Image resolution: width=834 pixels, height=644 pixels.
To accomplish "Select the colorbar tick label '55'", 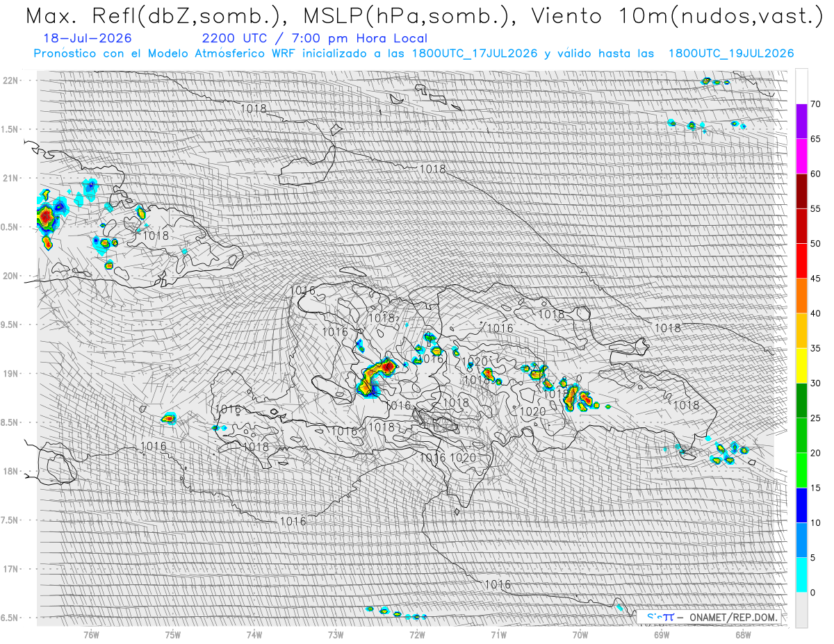I will [x=815, y=208].
